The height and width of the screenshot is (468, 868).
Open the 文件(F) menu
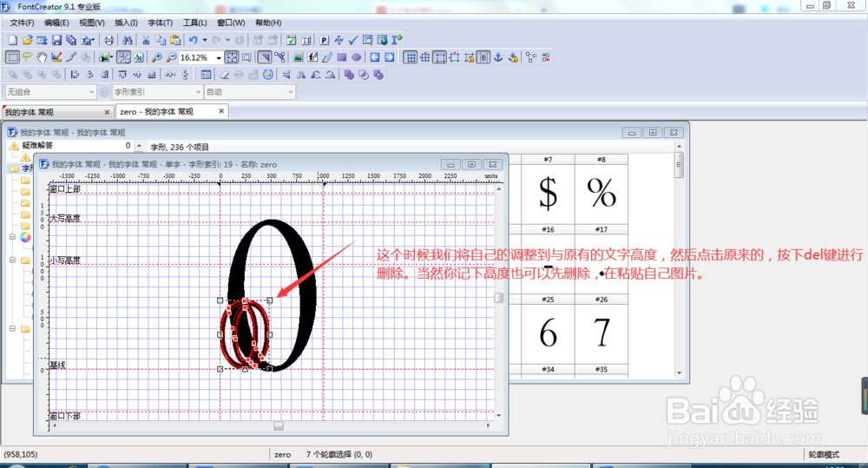coord(23,23)
